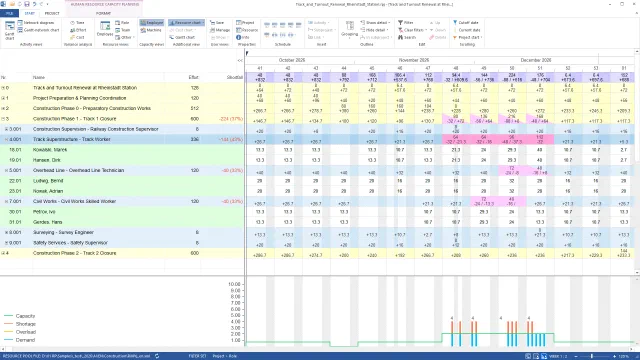
Task: Open the Project start scrolling dropdown
Action: click(468, 38)
